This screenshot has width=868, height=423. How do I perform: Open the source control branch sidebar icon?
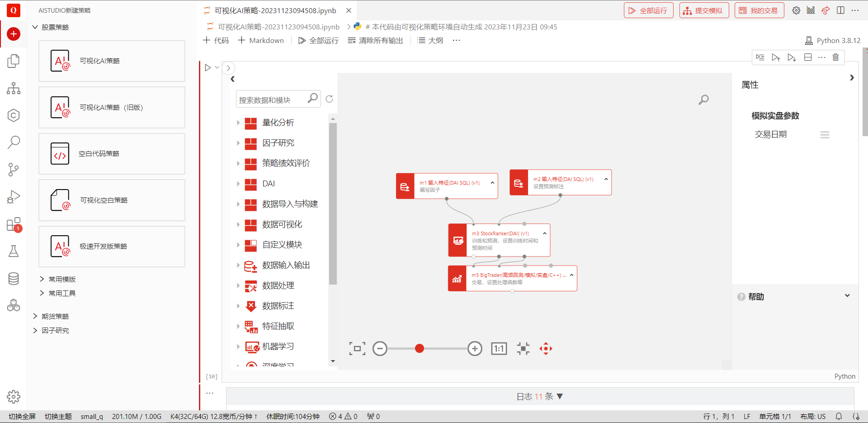[14, 170]
